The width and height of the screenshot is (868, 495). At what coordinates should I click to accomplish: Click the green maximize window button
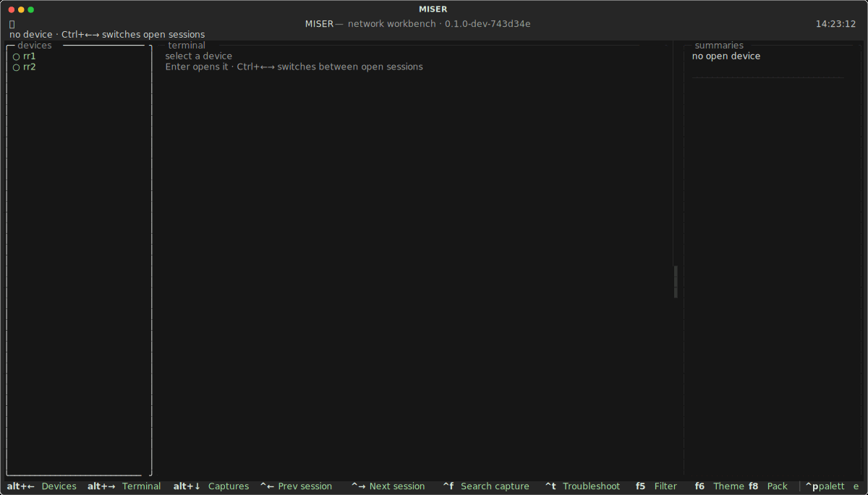30,9
